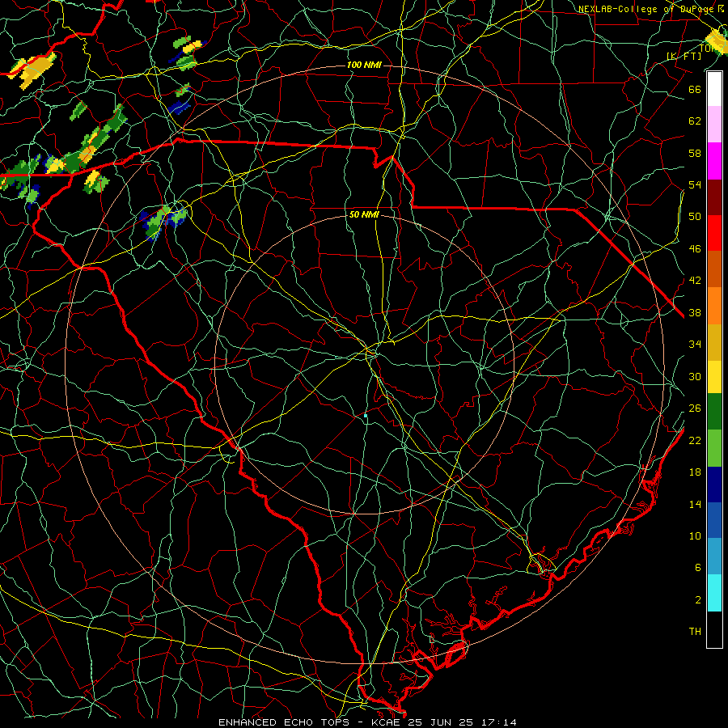The width and height of the screenshot is (728, 728).
Task: Click the legend value "42"
Action: pos(695,280)
